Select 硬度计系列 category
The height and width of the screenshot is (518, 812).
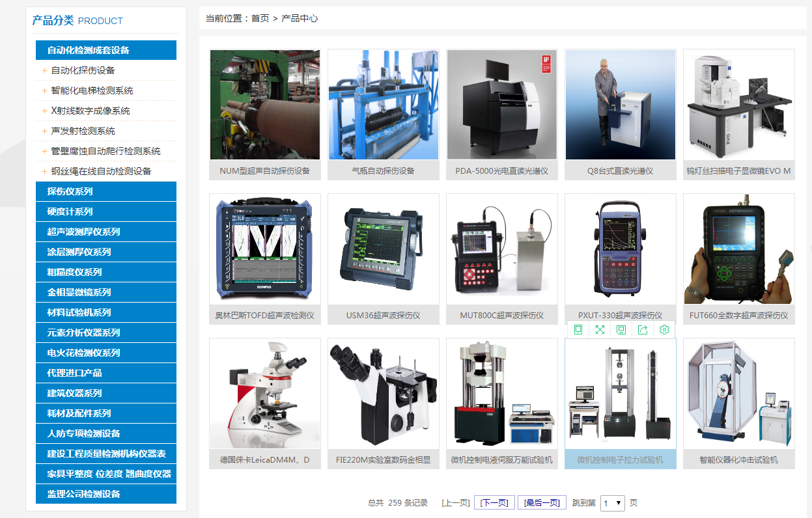tap(106, 211)
